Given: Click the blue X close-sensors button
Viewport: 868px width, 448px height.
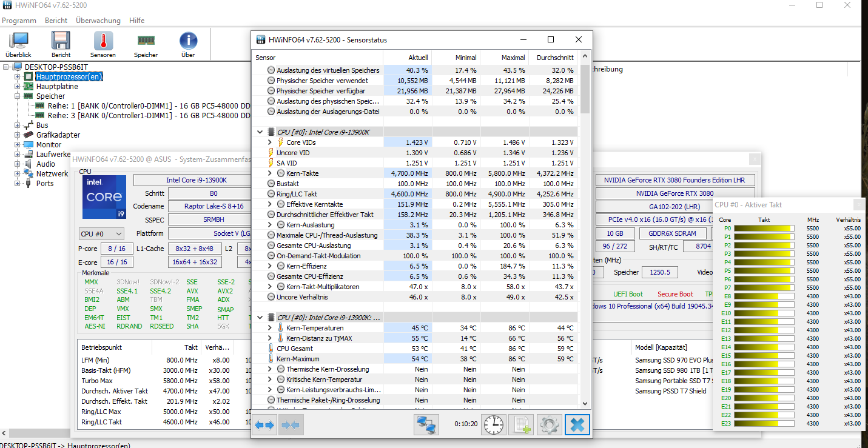Looking at the screenshot, I should 577,425.
